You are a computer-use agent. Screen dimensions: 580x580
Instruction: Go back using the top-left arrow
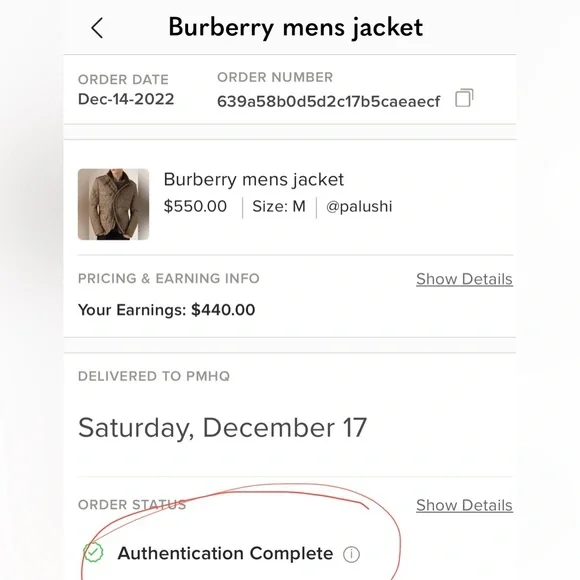tap(97, 28)
